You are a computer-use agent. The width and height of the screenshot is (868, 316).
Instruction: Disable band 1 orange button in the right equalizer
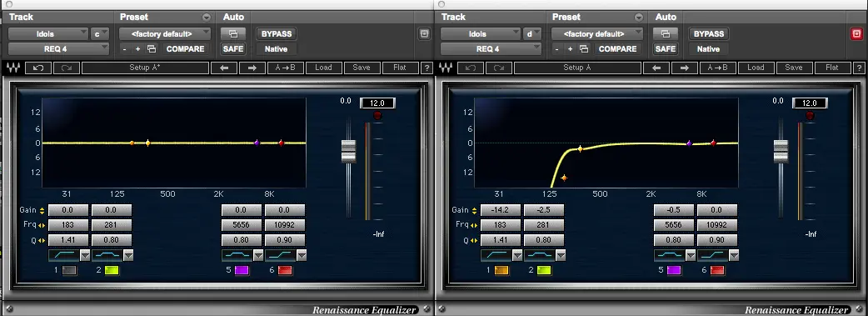(501, 270)
